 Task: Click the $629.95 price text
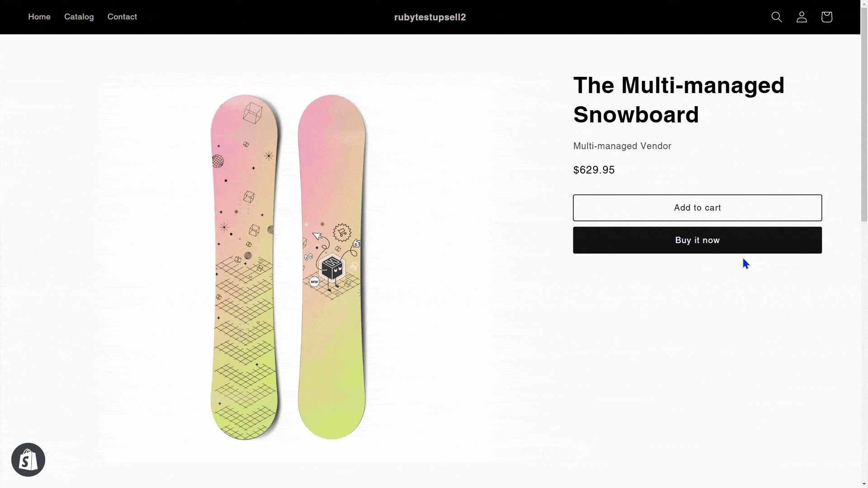pyautogui.click(x=594, y=170)
